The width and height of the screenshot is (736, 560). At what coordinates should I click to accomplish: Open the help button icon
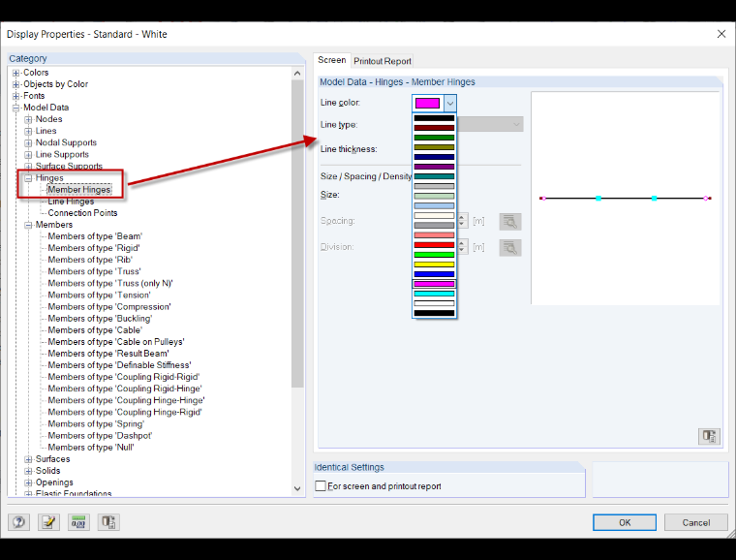pos(18,522)
